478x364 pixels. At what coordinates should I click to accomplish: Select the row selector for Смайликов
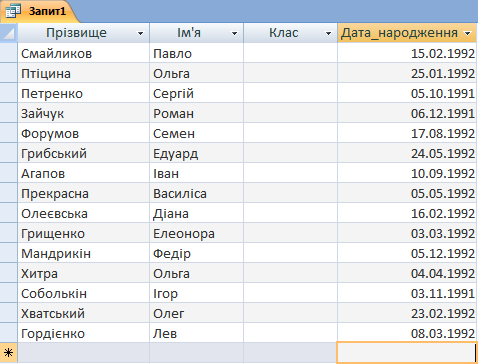click(9, 53)
